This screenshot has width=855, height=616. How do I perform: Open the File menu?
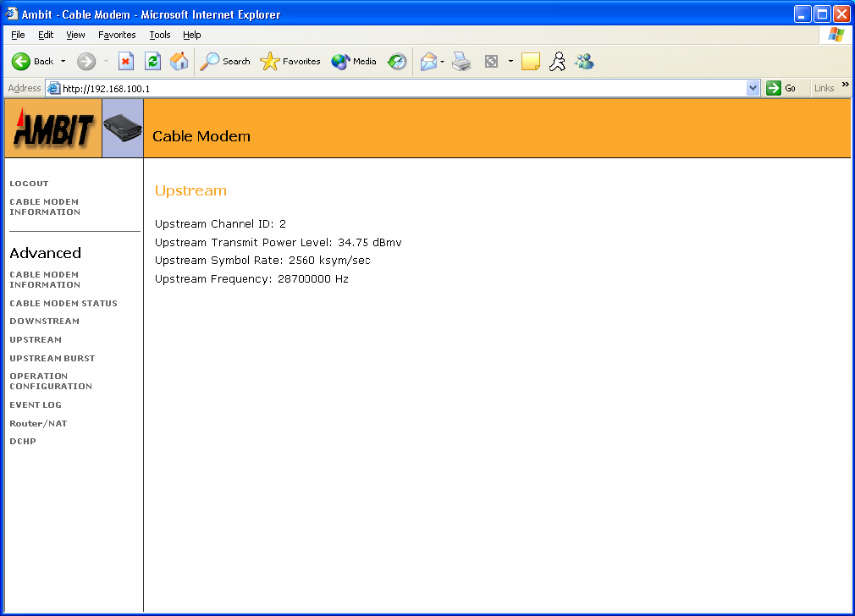[x=18, y=35]
